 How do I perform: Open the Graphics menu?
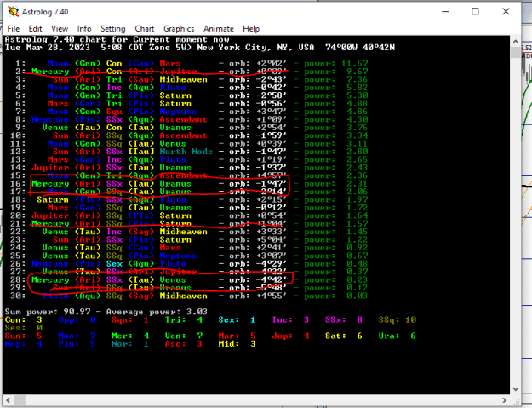(179, 29)
